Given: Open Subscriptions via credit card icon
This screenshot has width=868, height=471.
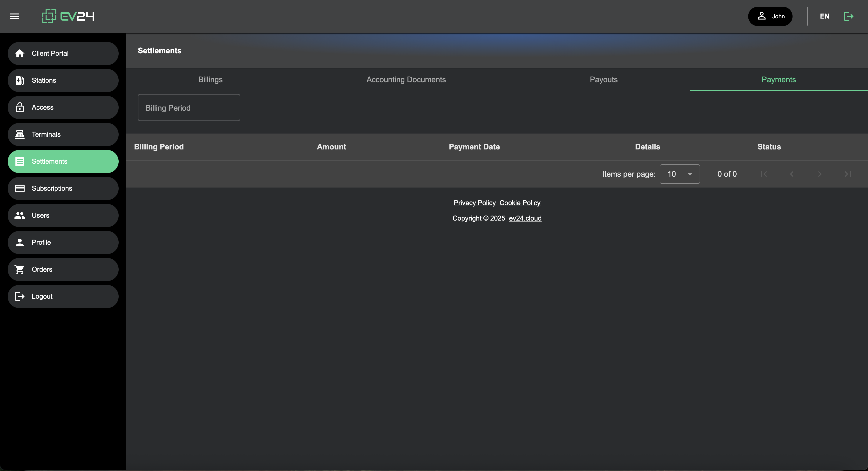Looking at the screenshot, I should [x=20, y=188].
